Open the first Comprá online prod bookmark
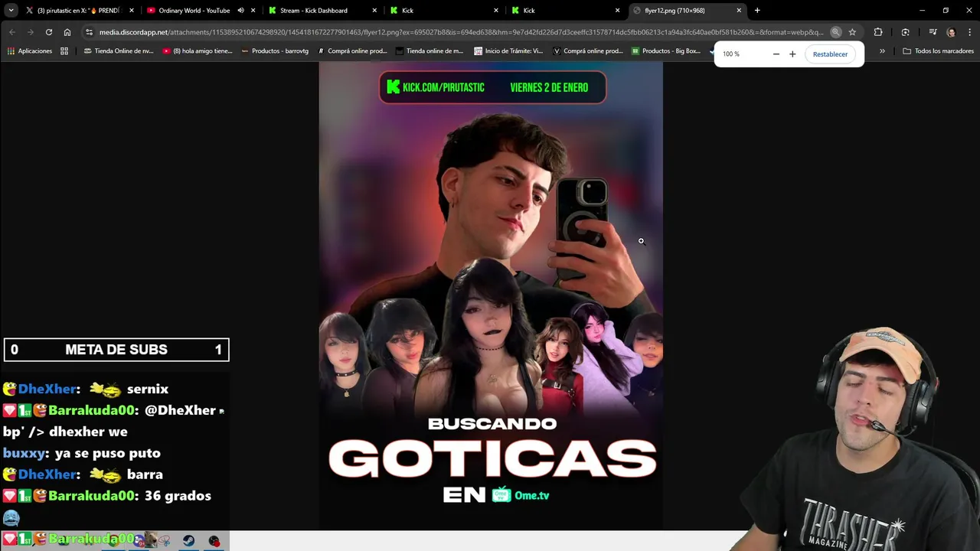Image resolution: width=980 pixels, height=551 pixels. [352, 51]
